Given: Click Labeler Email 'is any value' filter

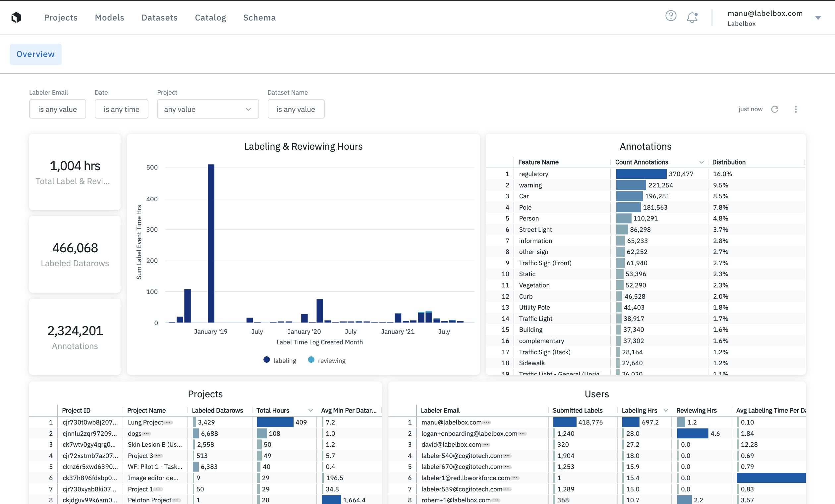Looking at the screenshot, I should tap(57, 109).
